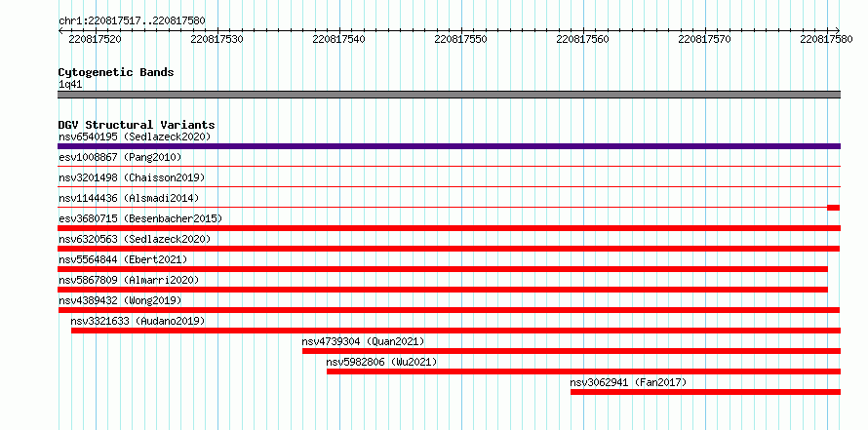Click ruler position 220817520
This screenshot has height=430, width=868.
[96, 39]
